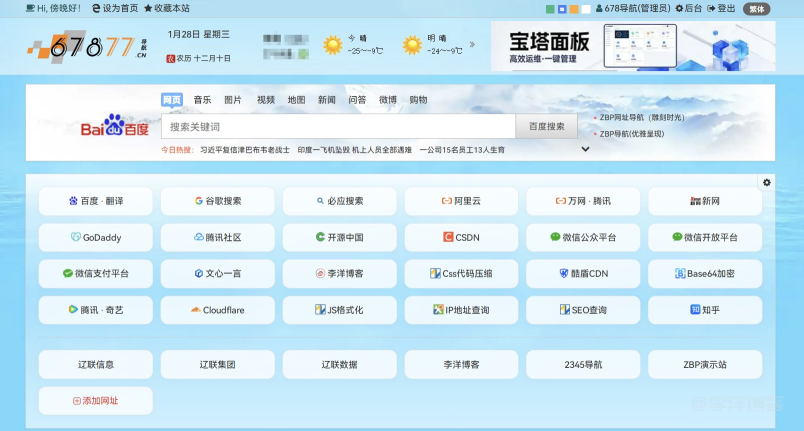The height and width of the screenshot is (431, 804).
Task: Click 添加网址 to add a site
Action: (95, 401)
